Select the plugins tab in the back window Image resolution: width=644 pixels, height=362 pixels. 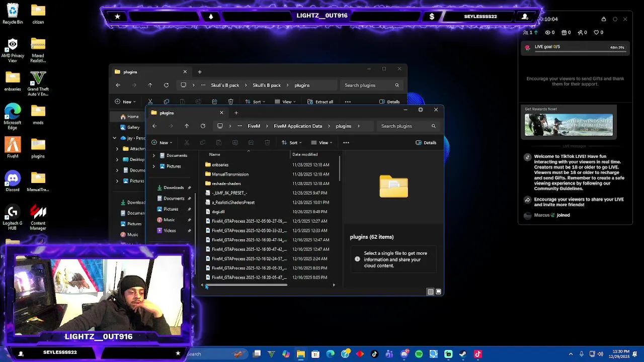click(150, 72)
